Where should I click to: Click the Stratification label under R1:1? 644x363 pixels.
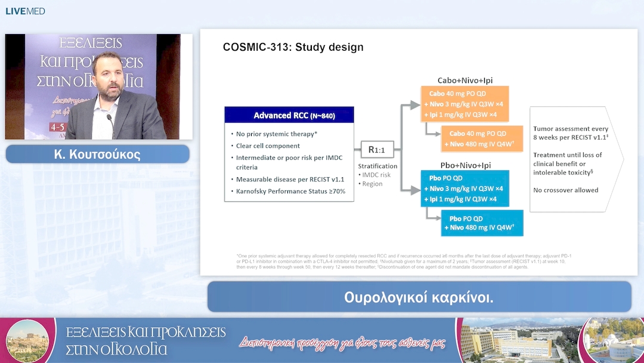point(377,166)
